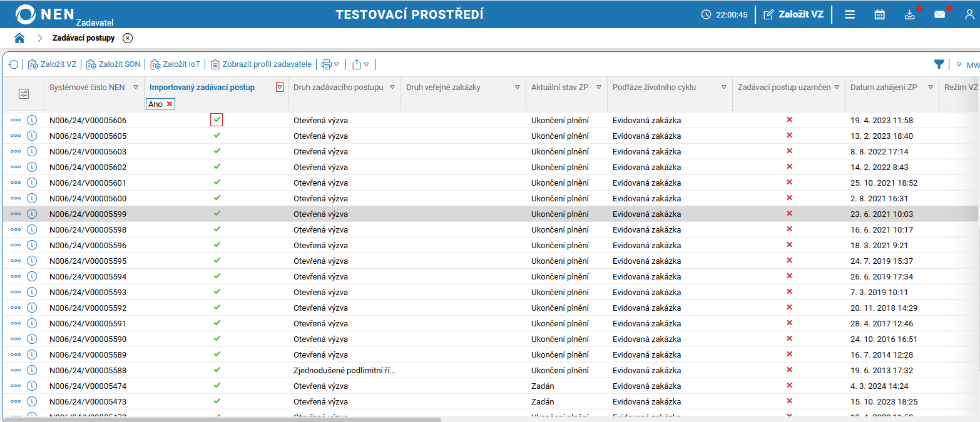Click the column settings icon above row actions

[x=24, y=93]
